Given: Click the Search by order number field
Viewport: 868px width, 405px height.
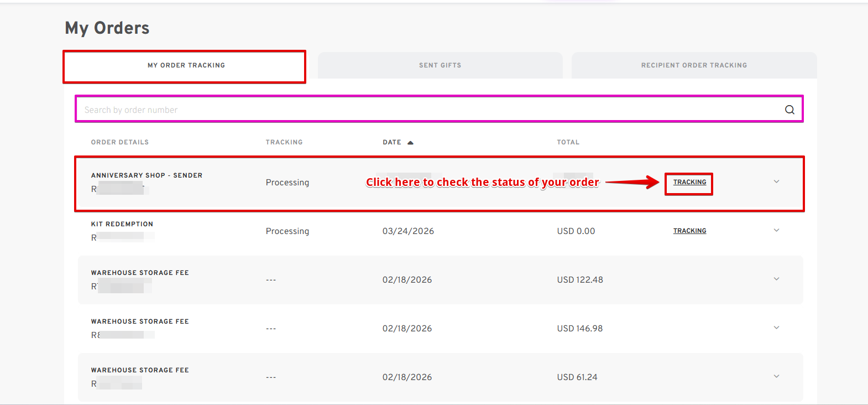Looking at the screenshot, I should coord(426,110).
